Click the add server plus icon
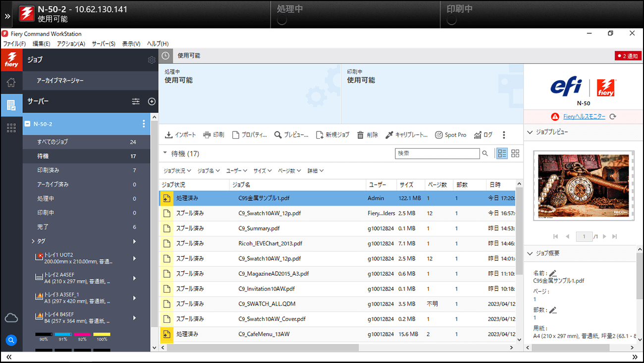 click(152, 102)
